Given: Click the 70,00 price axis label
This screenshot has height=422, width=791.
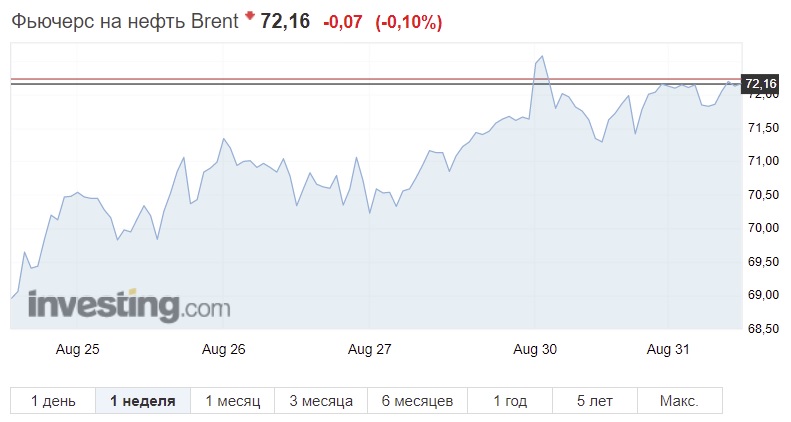Looking at the screenshot, I should coord(763,228).
